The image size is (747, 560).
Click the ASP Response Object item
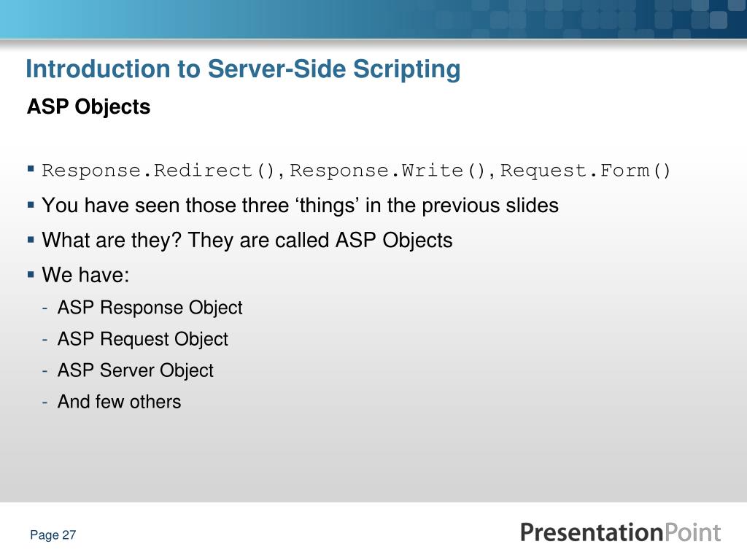click(150, 308)
